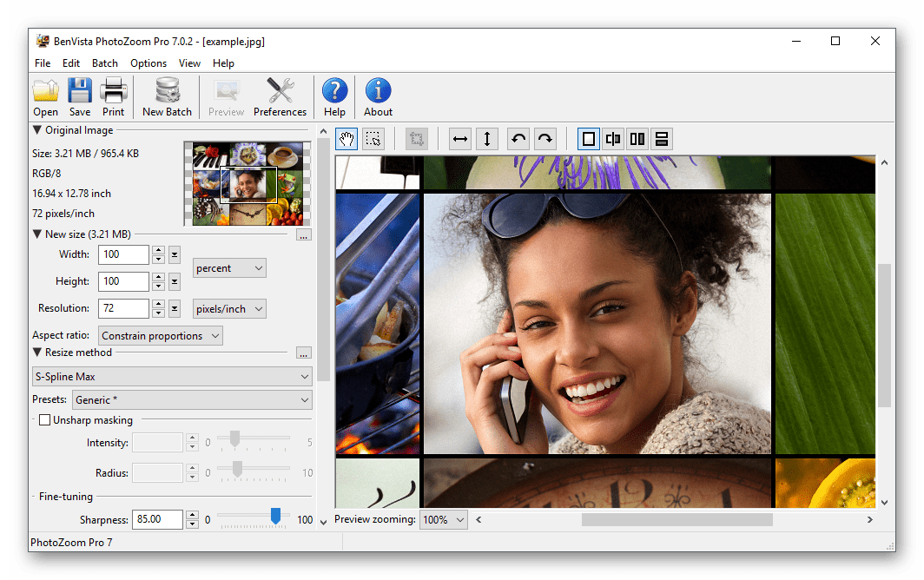Flip the image vertically
This screenshot has height=580, width=924.
tap(486, 139)
